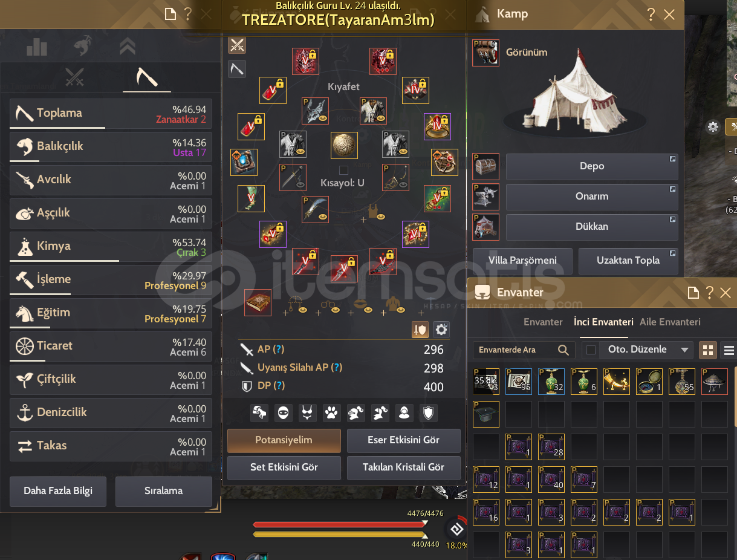
Task: Switch inventory to grid view icon
Action: tap(708, 350)
